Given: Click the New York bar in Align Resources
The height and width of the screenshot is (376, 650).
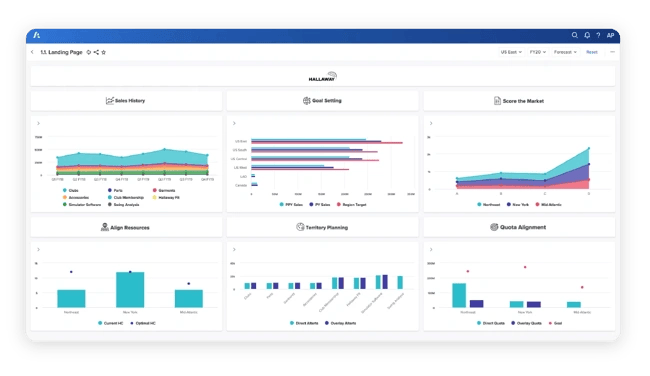Looking at the screenshot, I should (130, 290).
